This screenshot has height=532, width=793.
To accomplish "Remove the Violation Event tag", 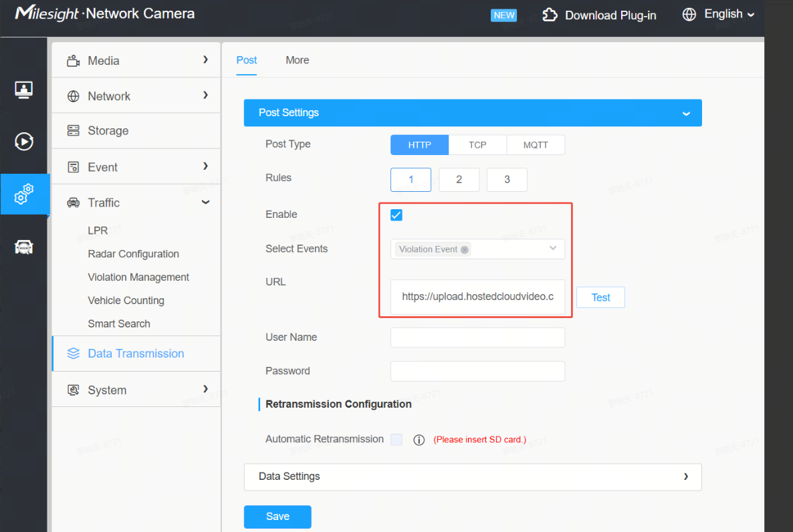I will click(x=464, y=249).
